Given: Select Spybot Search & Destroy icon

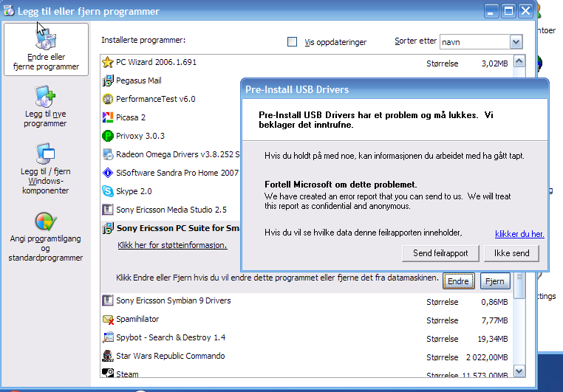Looking at the screenshot, I should pos(108,337).
